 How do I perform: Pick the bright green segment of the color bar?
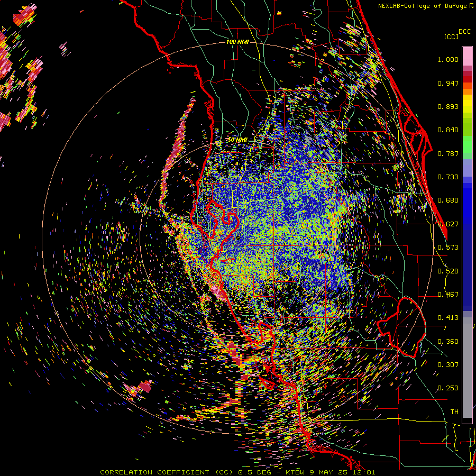[467, 144]
